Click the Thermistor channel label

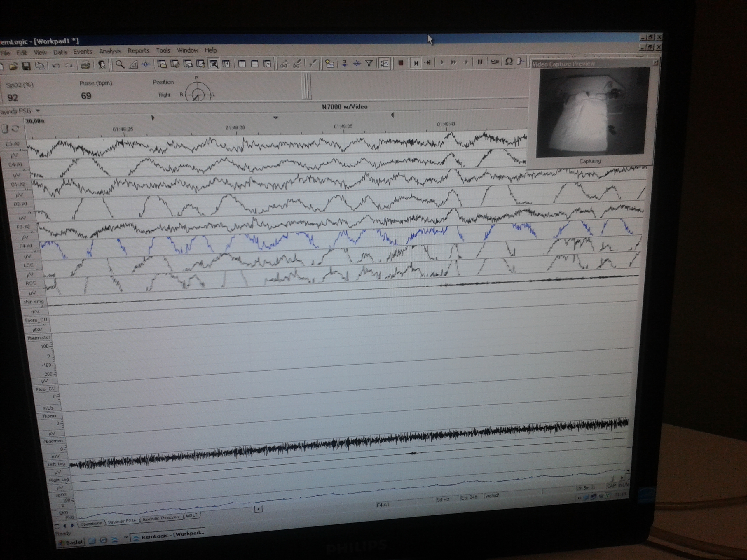click(39, 337)
